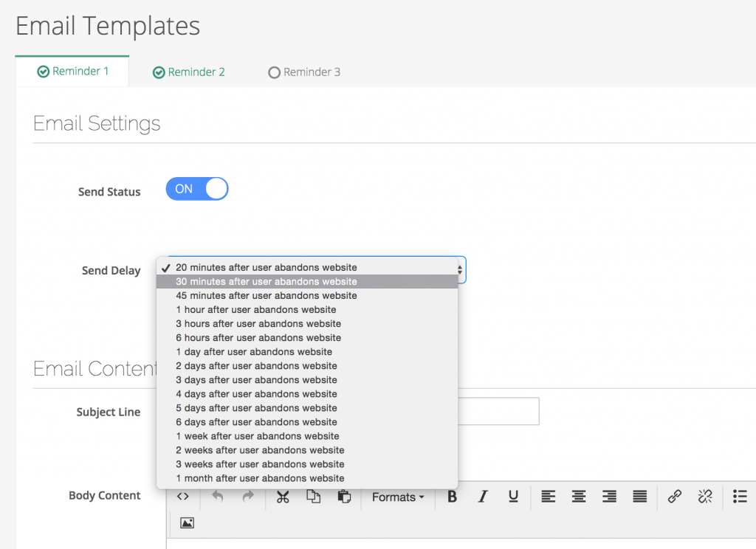Toggle the Send Status switch off

(196, 189)
